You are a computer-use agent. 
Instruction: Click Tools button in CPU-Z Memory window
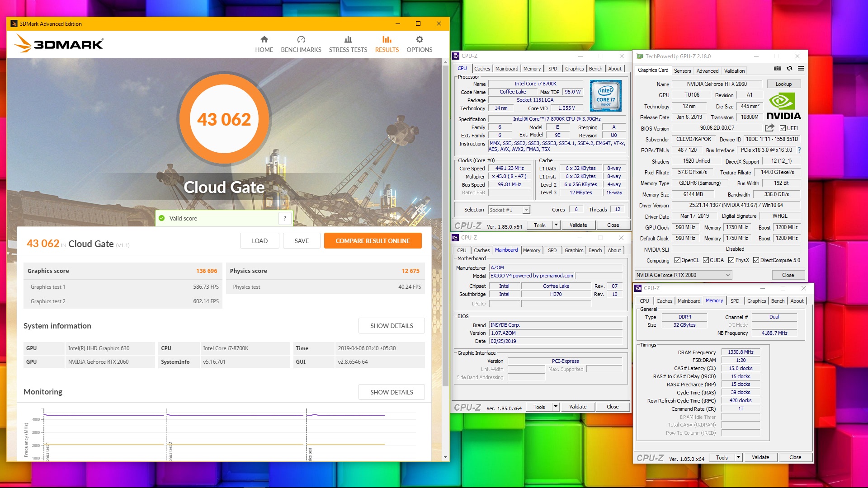pos(722,457)
